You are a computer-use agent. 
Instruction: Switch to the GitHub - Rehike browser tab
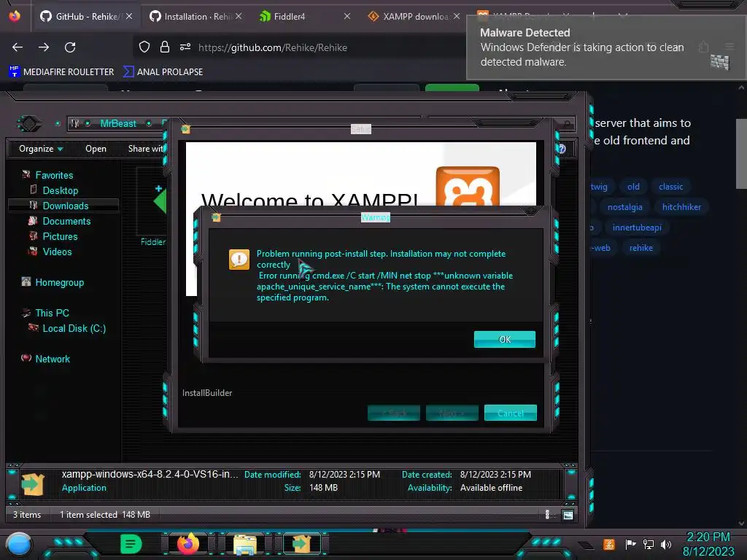(x=86, y=17)
